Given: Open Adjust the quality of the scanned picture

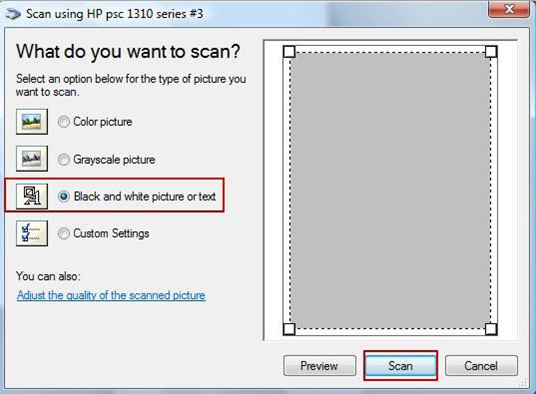Looking at the screenshot, I should pyautogui.click(x=111, y=295).
